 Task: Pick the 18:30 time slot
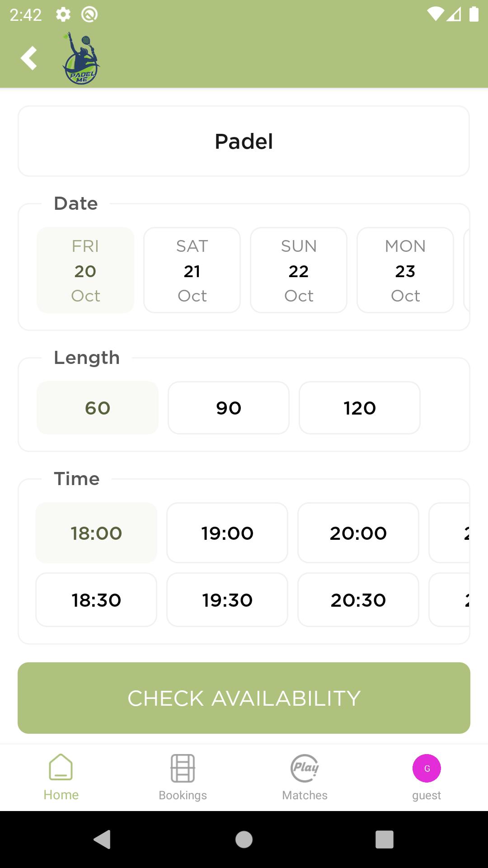pos(96,600)
